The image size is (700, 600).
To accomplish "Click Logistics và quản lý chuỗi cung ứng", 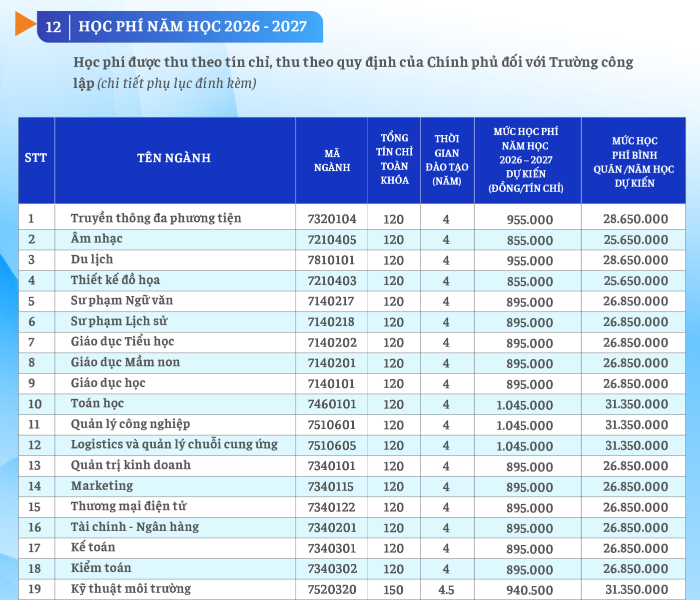I will pyautogui.click(x=174, y=444).
